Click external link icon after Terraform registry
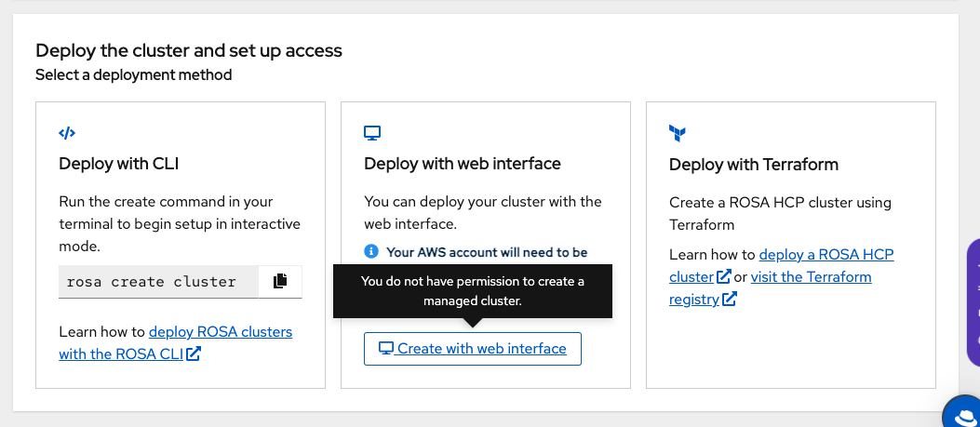 [730, 300]
